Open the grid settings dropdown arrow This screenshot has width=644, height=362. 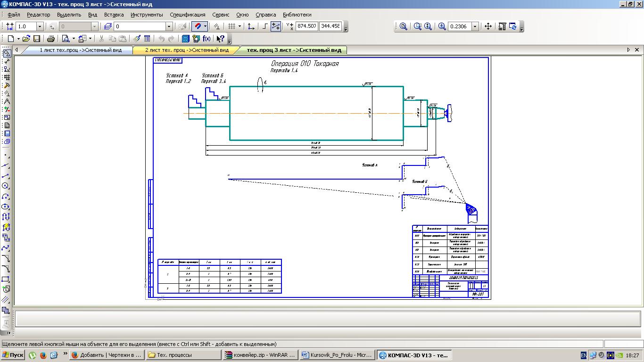coord(239,26)
